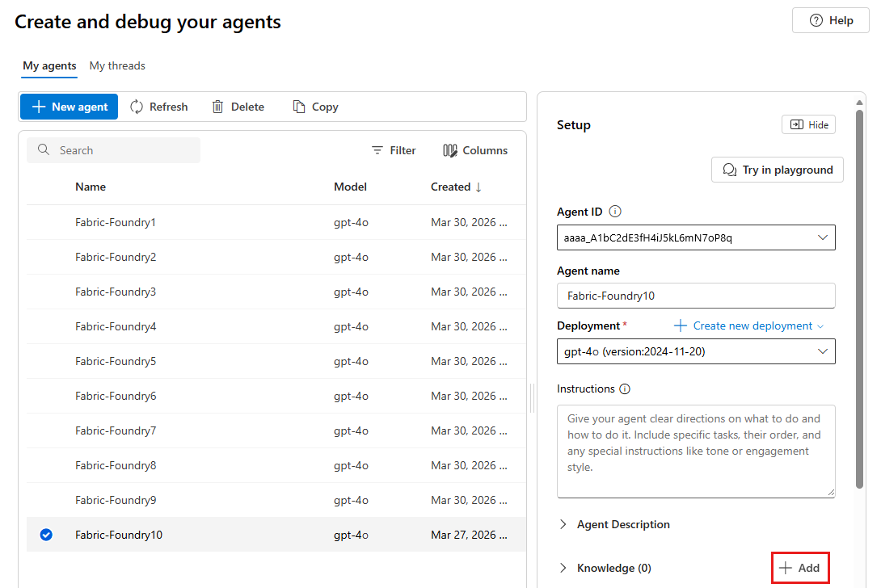Click the Instructions info icon

(625, 388)
